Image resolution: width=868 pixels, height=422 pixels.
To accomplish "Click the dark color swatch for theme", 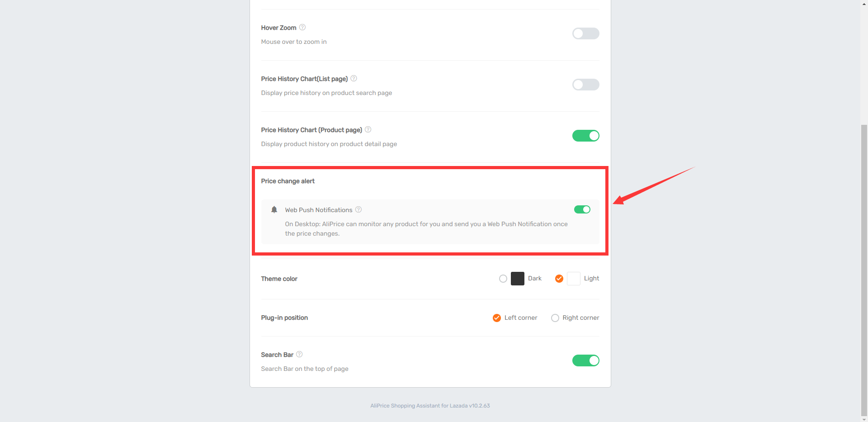I will [518, 279].
